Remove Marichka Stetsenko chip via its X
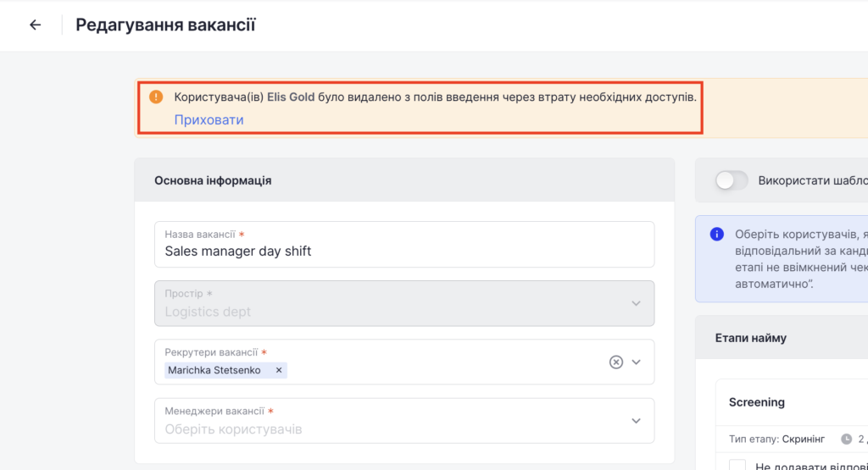 (279, 370)
